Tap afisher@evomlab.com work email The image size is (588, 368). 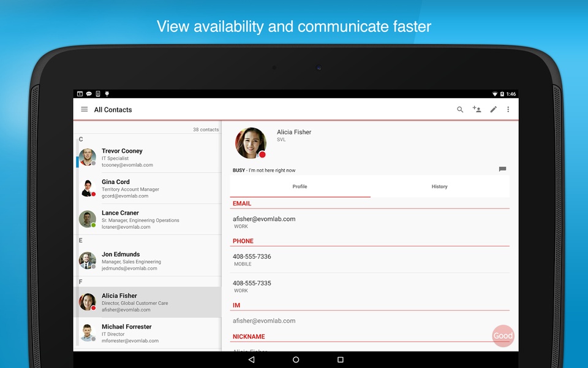coord(264,219)
